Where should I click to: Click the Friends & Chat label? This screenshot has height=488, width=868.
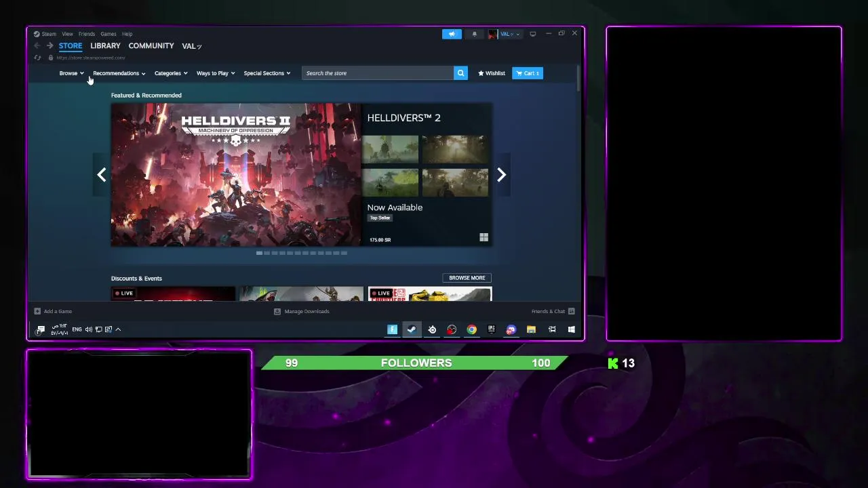tap(548, 311)
